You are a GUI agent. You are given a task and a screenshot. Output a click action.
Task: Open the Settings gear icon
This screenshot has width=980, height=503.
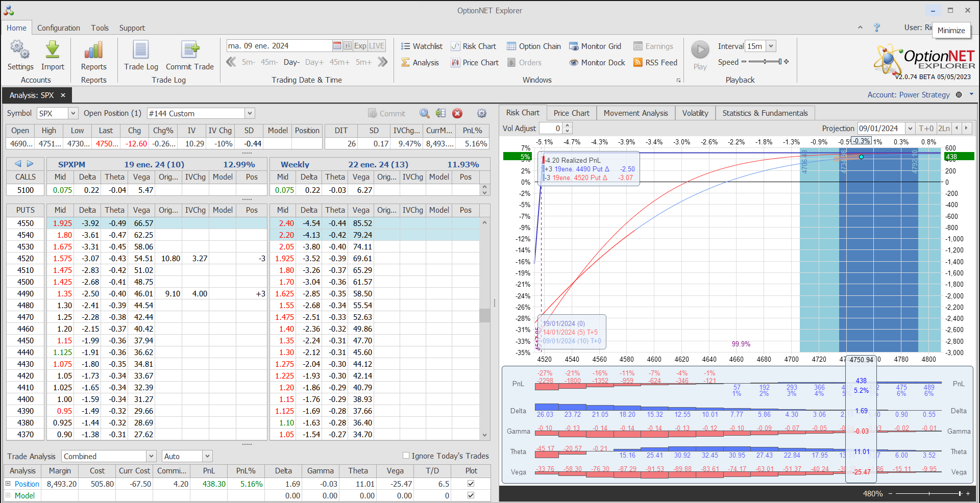[20, 50]
